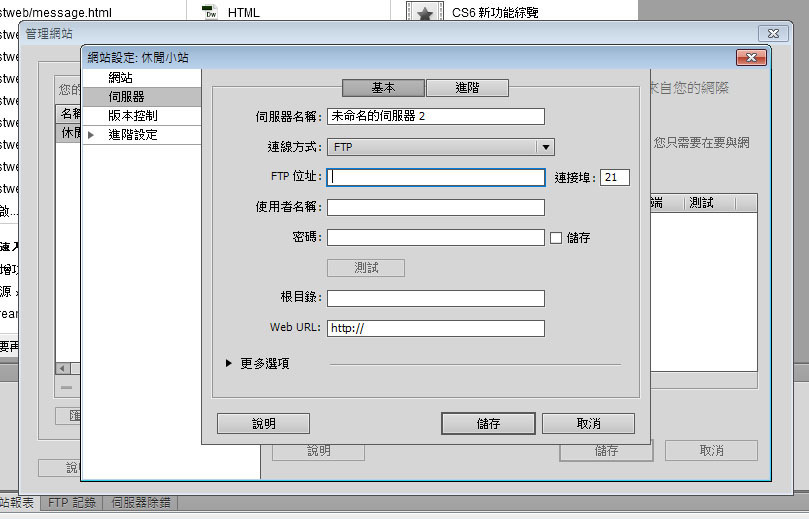The image size is (809, 519).
Task: Click the 根目錄 input field
Action: pyautogui.click(x=435, y=298)
